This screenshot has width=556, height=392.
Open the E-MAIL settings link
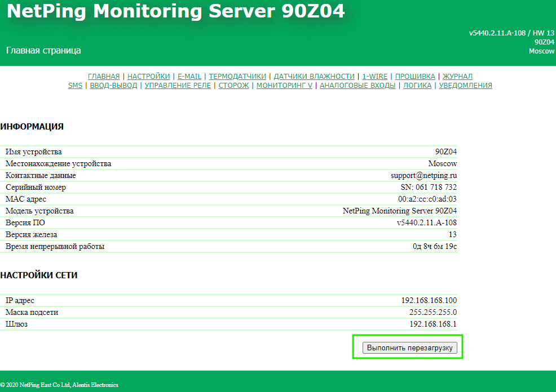189,77
